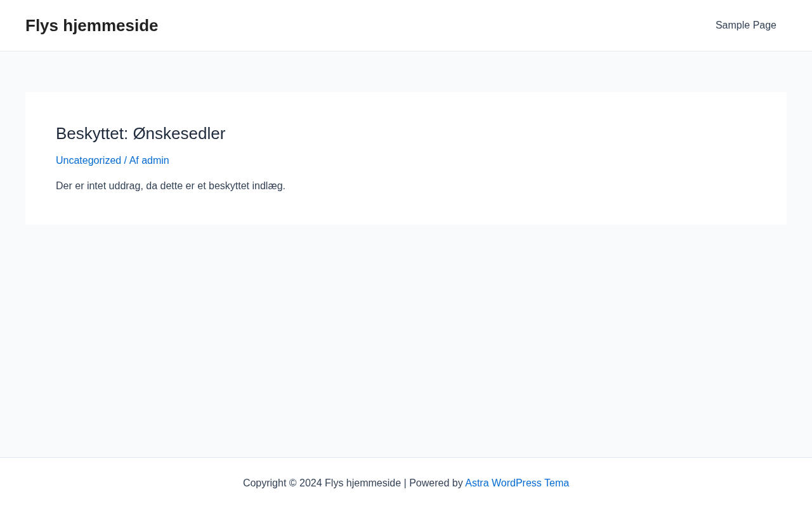
Task: Open the Uncategorized category link
Action: [x=88, y=161]
